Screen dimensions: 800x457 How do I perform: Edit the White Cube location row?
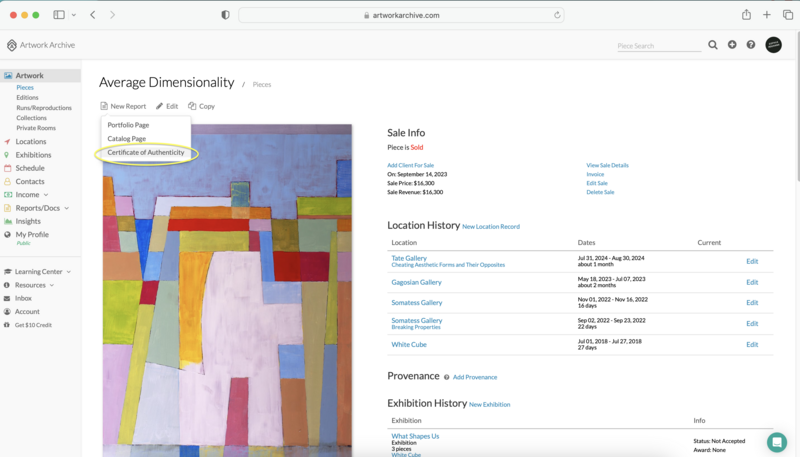click(752, 344)
